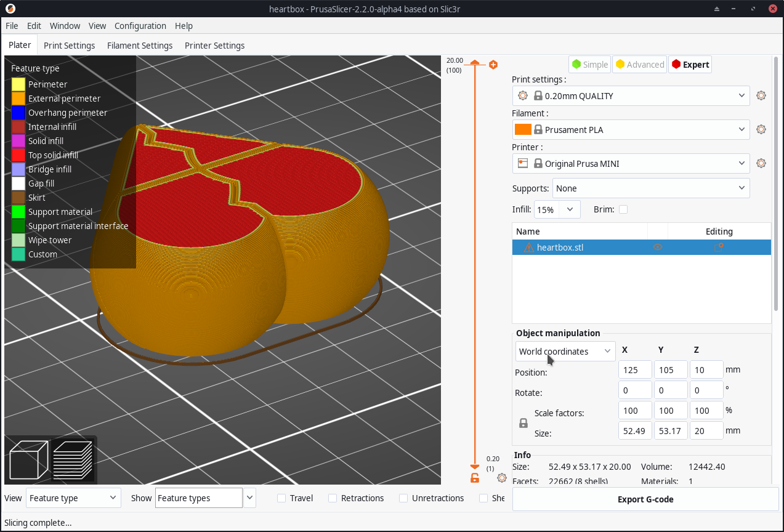Click the Position X field

(x=635, y=369)
